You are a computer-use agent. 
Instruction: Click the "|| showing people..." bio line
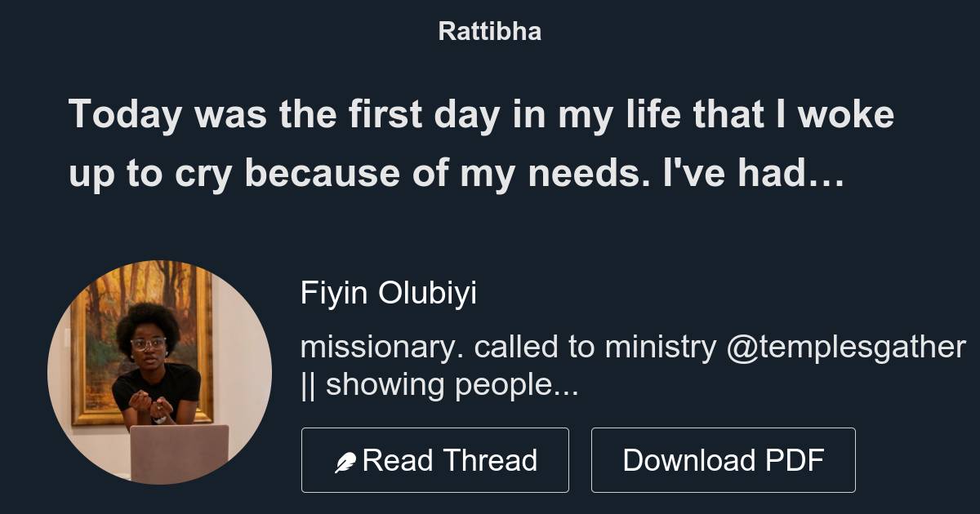coord(439,385)
